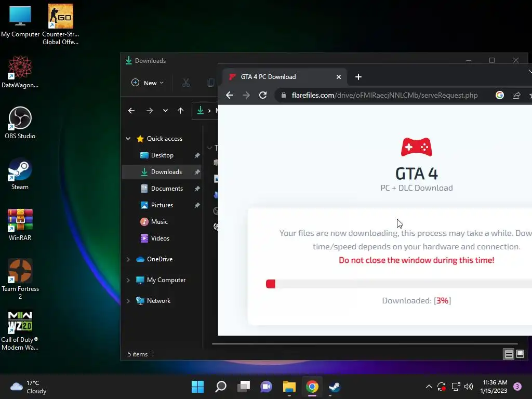Click the padlock site info icon
Screen dimensions: 532x399
[284, 96]
